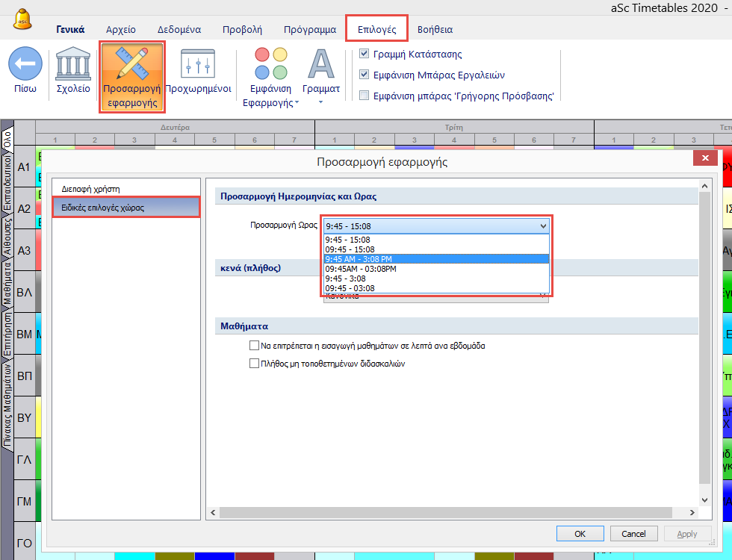Click the Εμφάνιση Εφαρμογής colored circles icon
The width and height of the screenshot is (732, 560).
pos(270,65)
